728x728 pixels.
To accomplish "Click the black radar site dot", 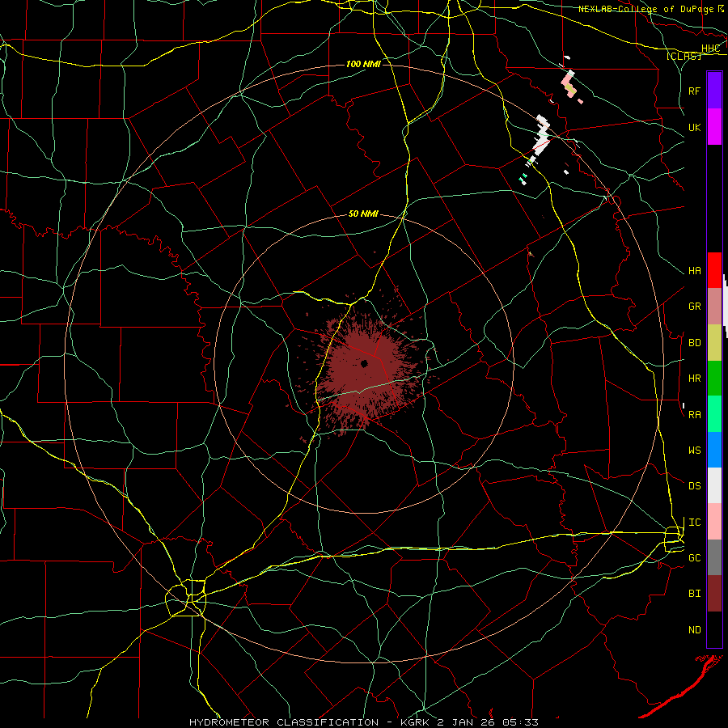I will point(365,363).
